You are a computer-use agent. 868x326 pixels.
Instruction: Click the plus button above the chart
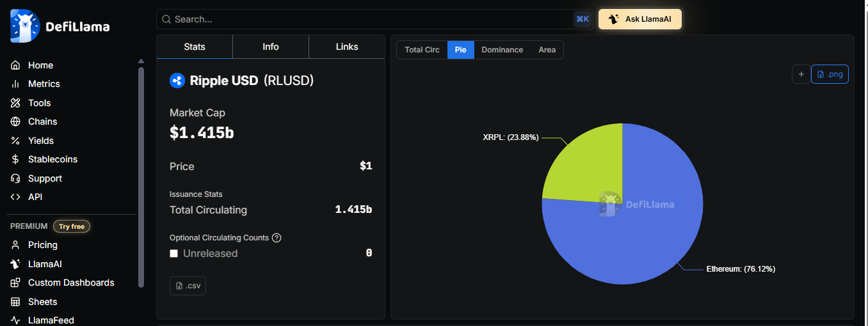tap(801, 74)
